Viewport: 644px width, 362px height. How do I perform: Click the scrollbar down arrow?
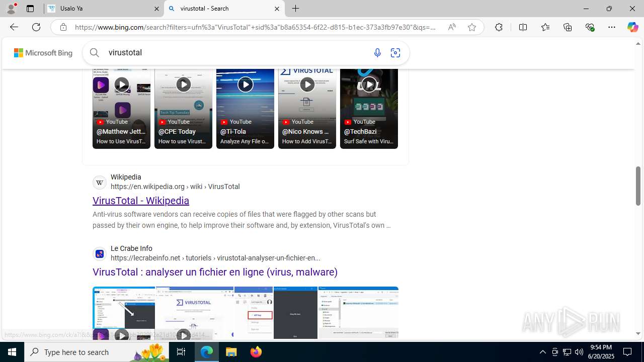638,333
